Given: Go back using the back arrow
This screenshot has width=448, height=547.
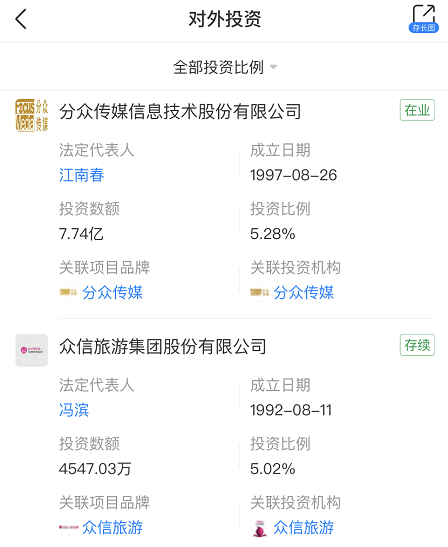Looking at the screenshot, I should click(x=21, y=19).
